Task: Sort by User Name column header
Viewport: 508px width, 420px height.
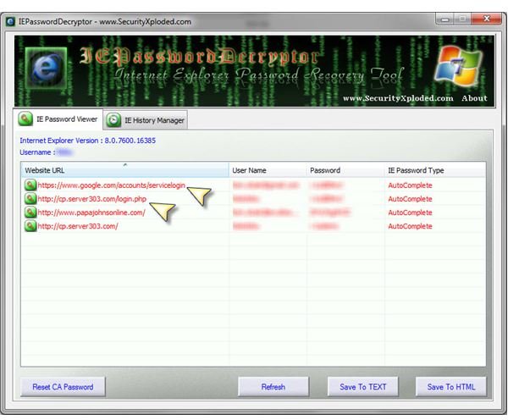Action: (x=268, y=170)
